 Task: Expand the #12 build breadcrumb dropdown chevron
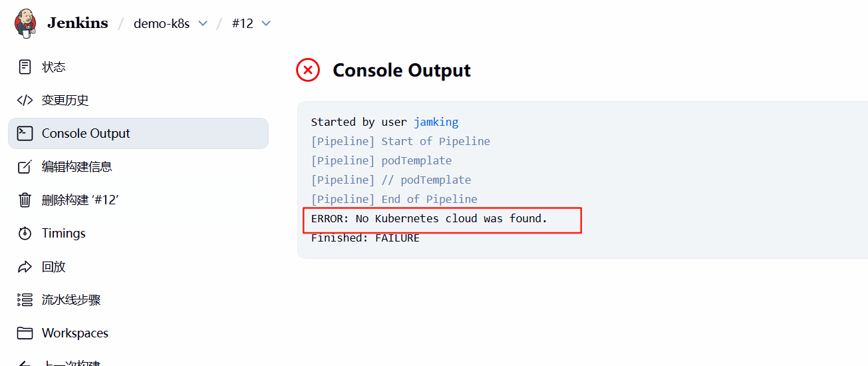pyautogui.click(x=266, y=23)
